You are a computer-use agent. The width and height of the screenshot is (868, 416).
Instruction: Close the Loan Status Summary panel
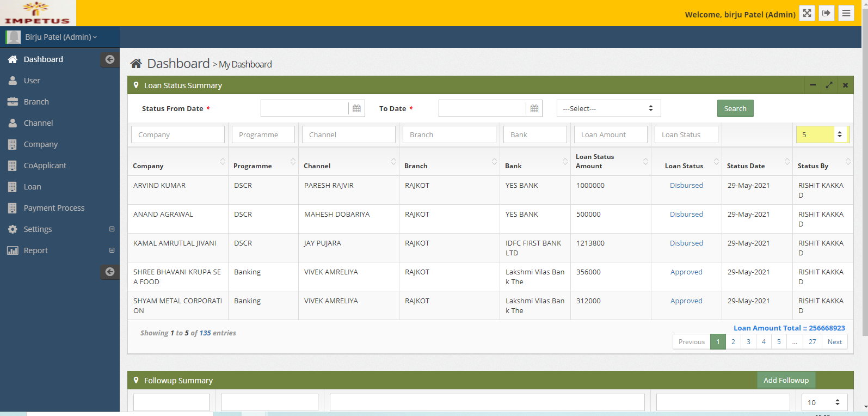[845, 85]
